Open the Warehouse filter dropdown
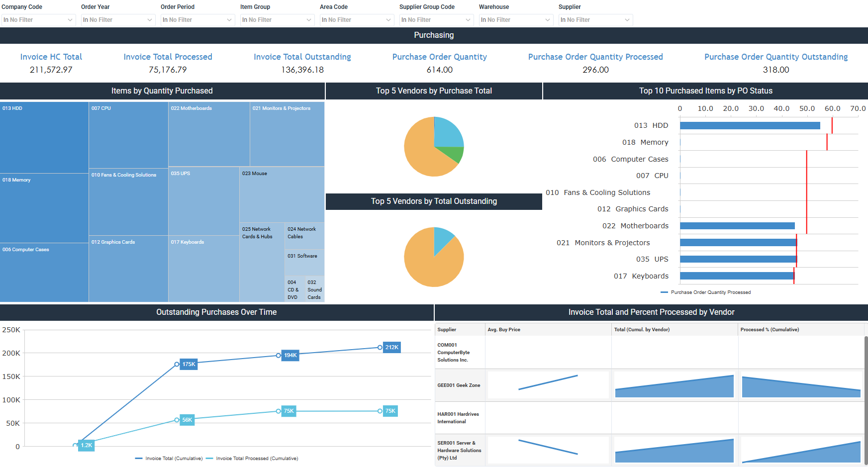868x468 pixels. 516,20
